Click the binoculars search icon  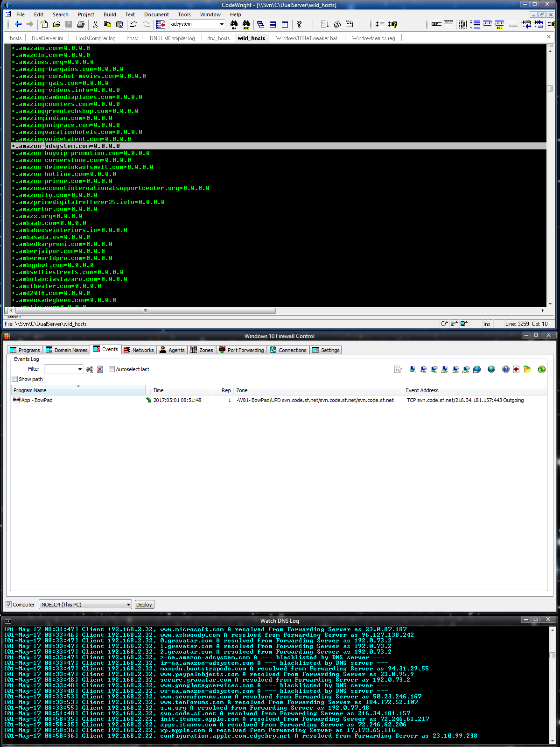234,24
